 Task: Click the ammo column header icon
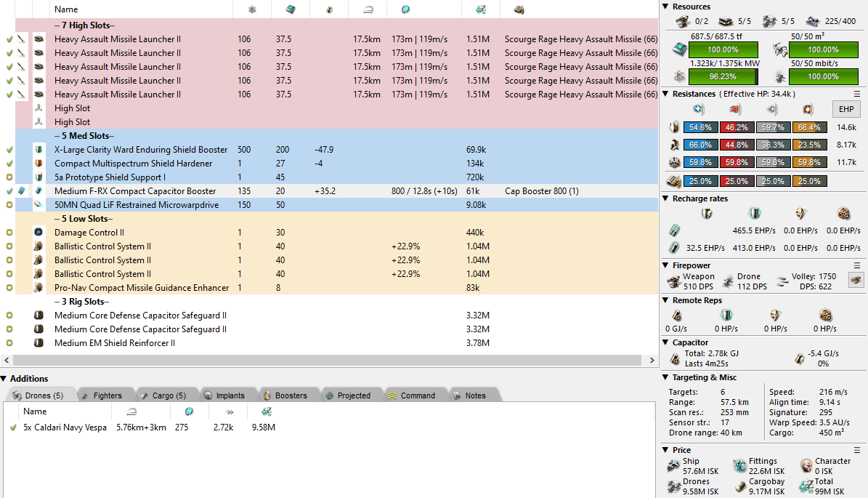(x=519, y=9)
